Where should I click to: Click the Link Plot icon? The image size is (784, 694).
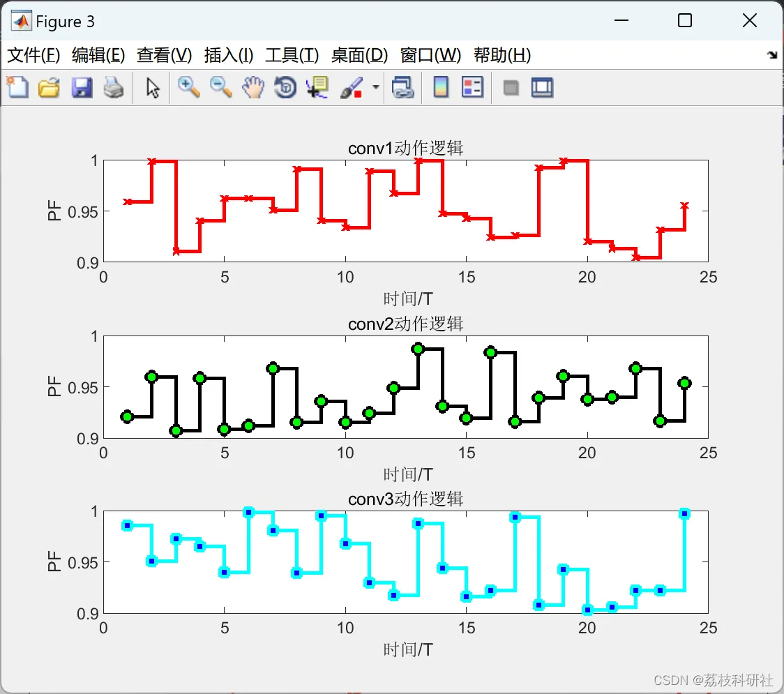[x=402, y=87]
